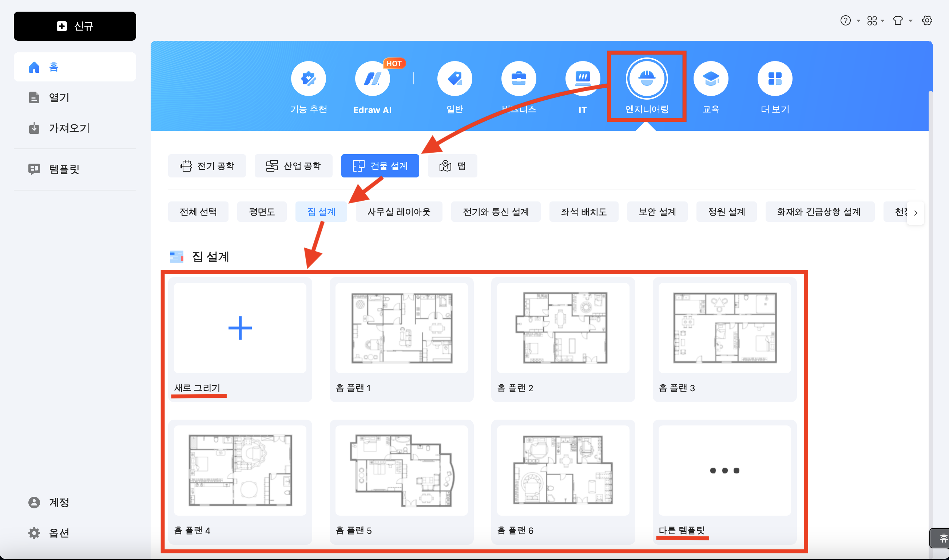Choose the 전기 공학 subcategory
This screenshot has height=560, width=949.
click(x=207, y=166)
